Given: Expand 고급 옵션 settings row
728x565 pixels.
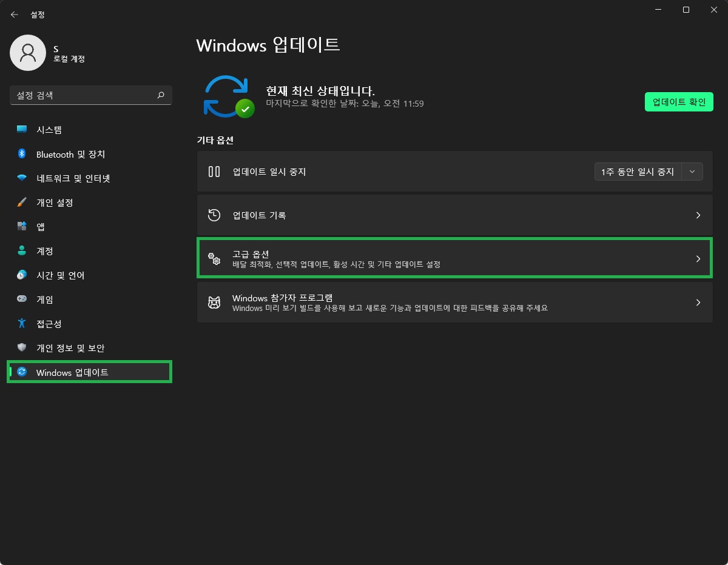Looking at the screenshot, I should 454,257.
